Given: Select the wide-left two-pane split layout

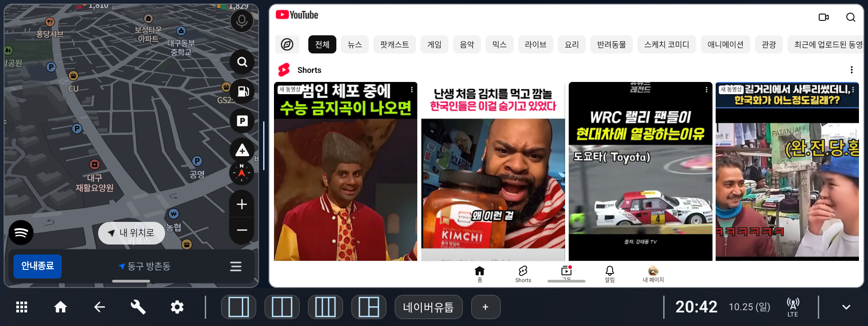Looking at the screenshot, I should tap(239, 307).
